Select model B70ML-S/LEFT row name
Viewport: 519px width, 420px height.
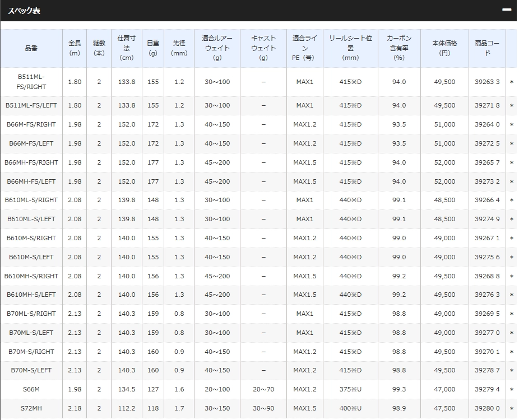(31, 333)
